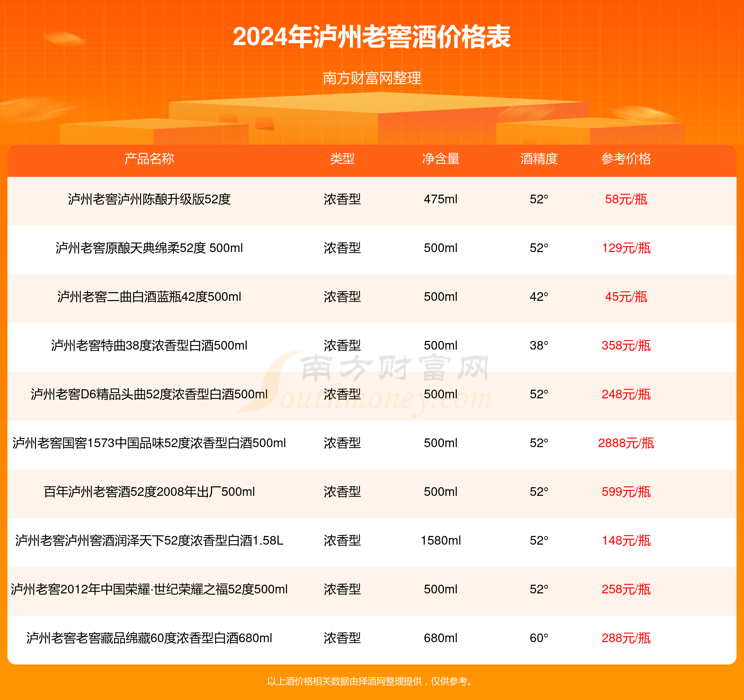
Task: Select net content "500ml" in 45元/瓶 row
Action: [x=441, y=297]
